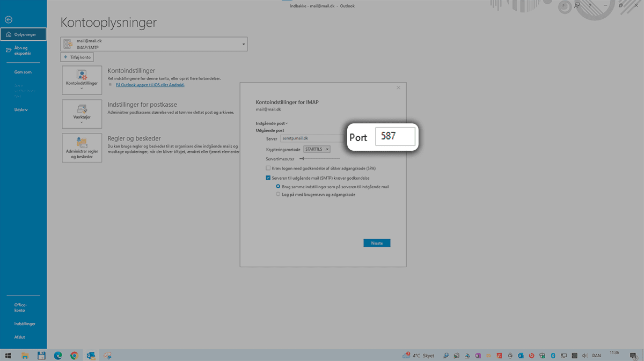Switch to Outlook in the taskbar
This screenshot has height=361, width=644.
pos(91,355)
